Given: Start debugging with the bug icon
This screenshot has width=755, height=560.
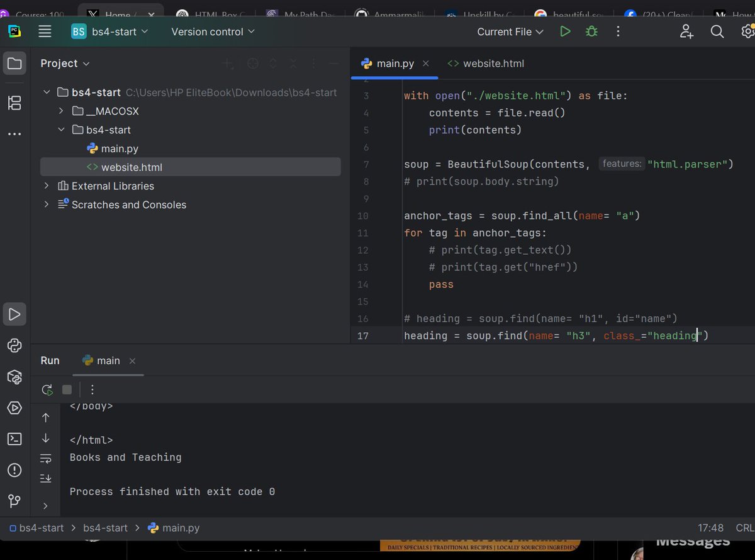Looking at the screenshot, I should 591,31.
